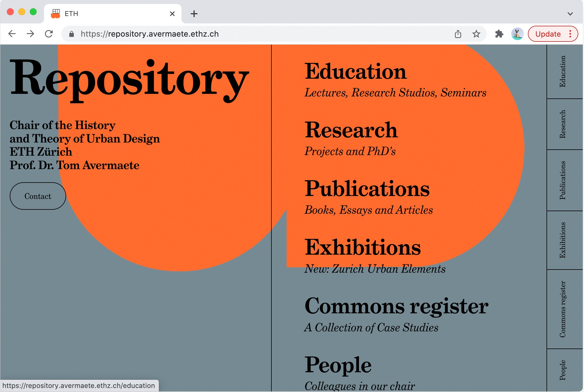This screenshot has width=584, height=392.
Task: Bookmark this page with the star icon
Action: (x=476, y=34)
